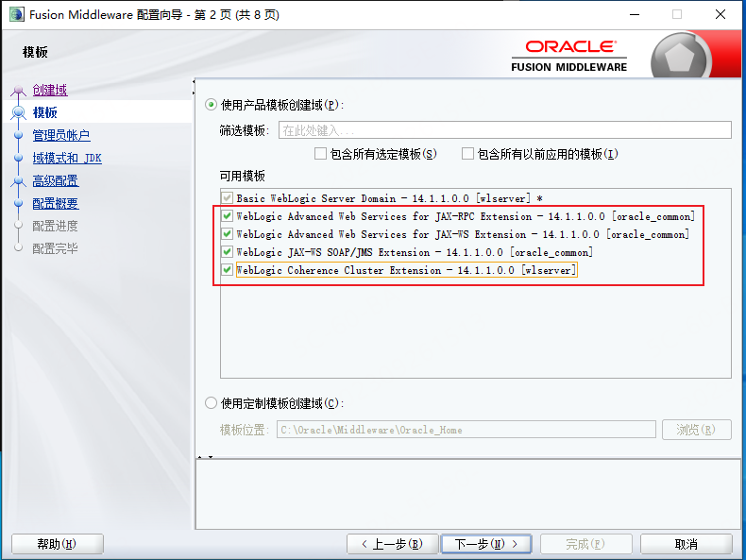Click the 高级配置 step node icon
This screenshot has width=746, height=560.
pos(19,180)
